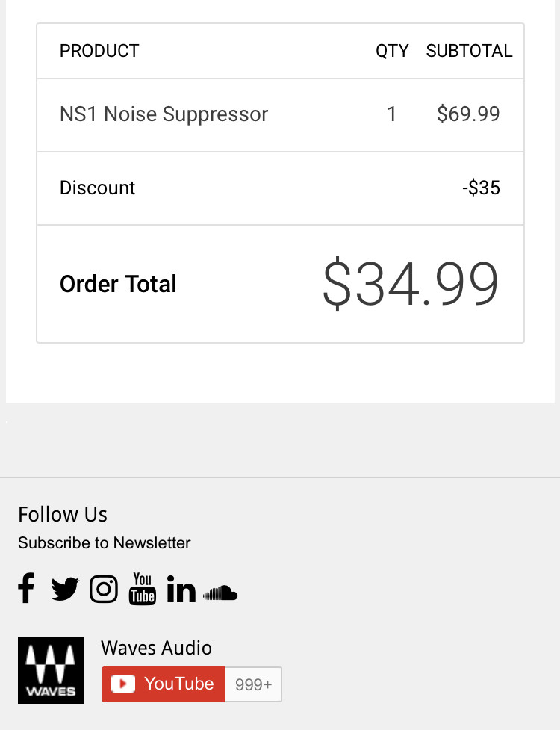Click the Follow Us heading
Image resolution: width=560 pixels, height=730 pixels.
63,514
